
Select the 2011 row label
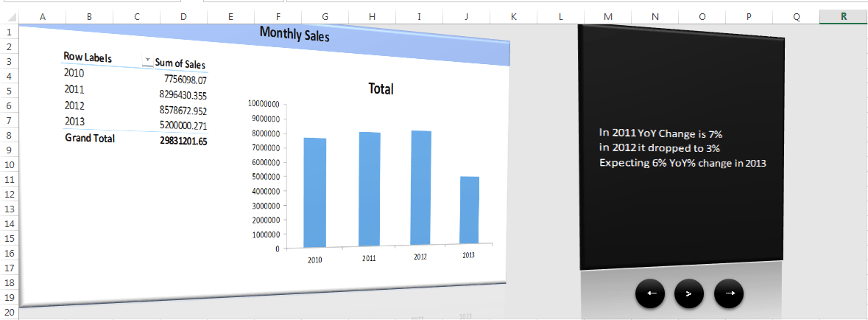[x=74, y=88]
